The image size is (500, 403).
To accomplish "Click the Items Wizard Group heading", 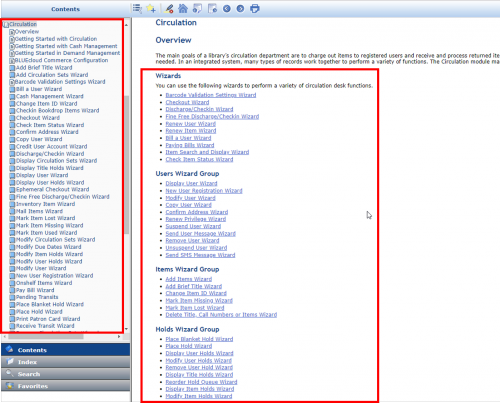I will pyautogui.click(x=187, y=269).
